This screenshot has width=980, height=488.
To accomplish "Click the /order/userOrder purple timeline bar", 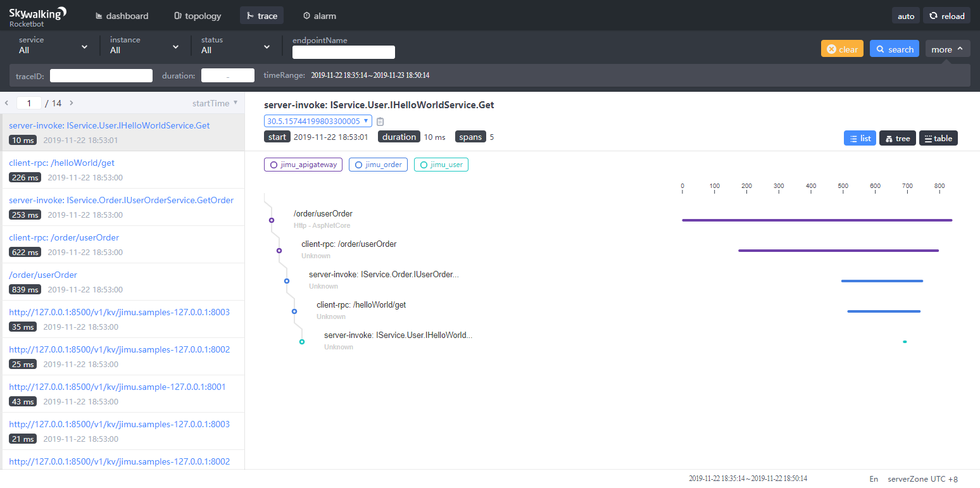I will pos(817,220).
